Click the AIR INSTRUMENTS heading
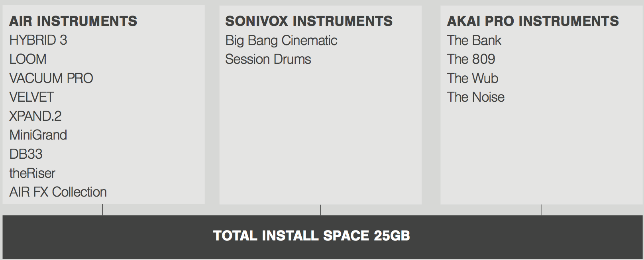The width and height of the screenshot is (644, 260). [73, 21]
